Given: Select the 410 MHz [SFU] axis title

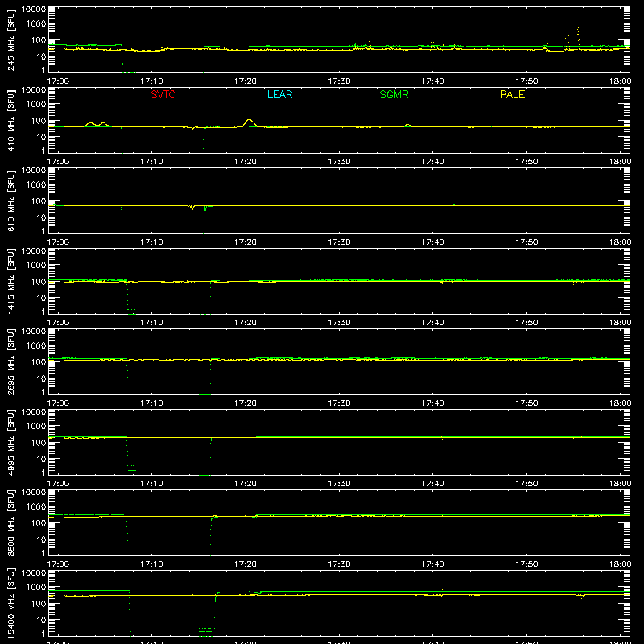Looking at the screenshot, I should pyautogui.click(x=10, y=121).
